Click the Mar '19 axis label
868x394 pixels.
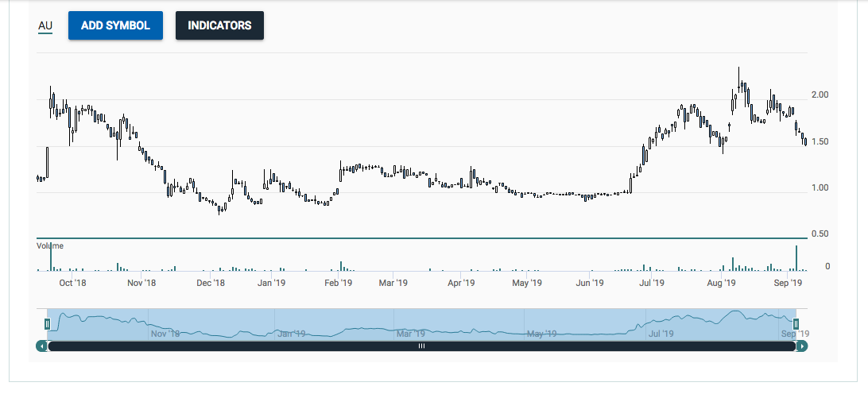point(393,284)
